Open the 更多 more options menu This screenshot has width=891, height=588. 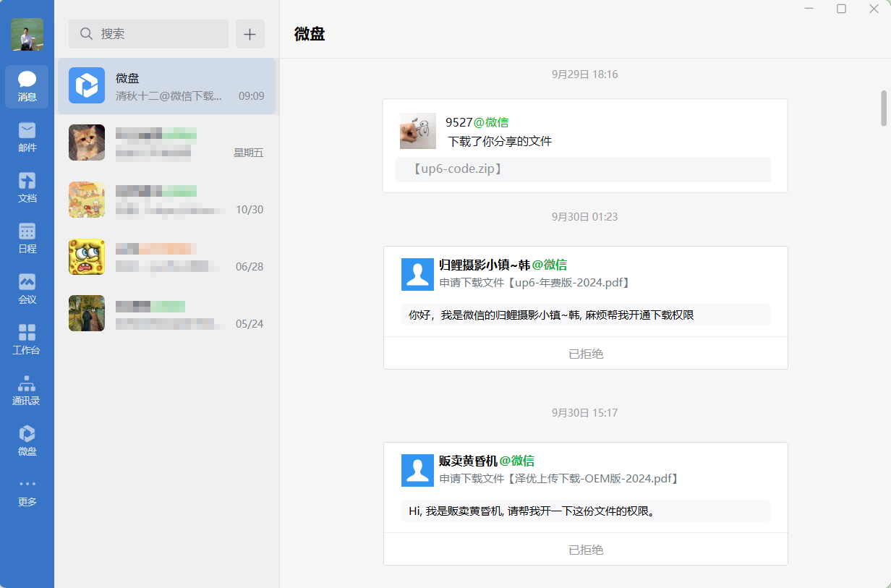tap(27, 492)
